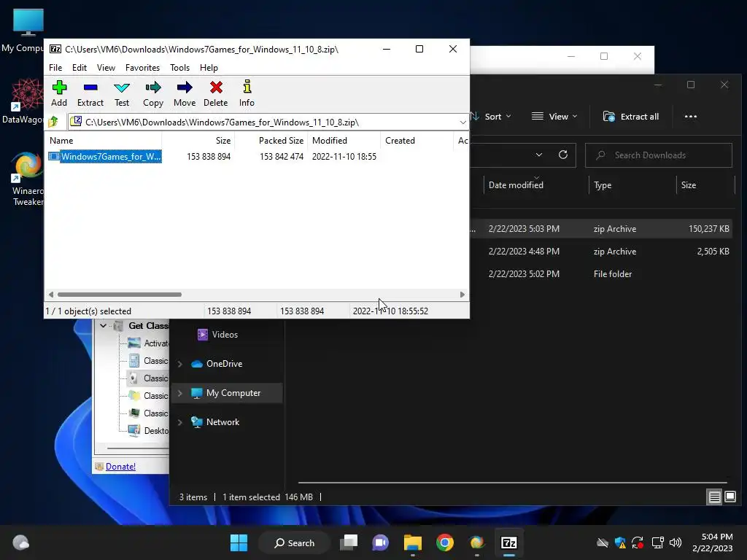This screenshot has height=560, width=747.
Task: Sort by the Explorer Size column header
Action: click(x=689, y=185)
